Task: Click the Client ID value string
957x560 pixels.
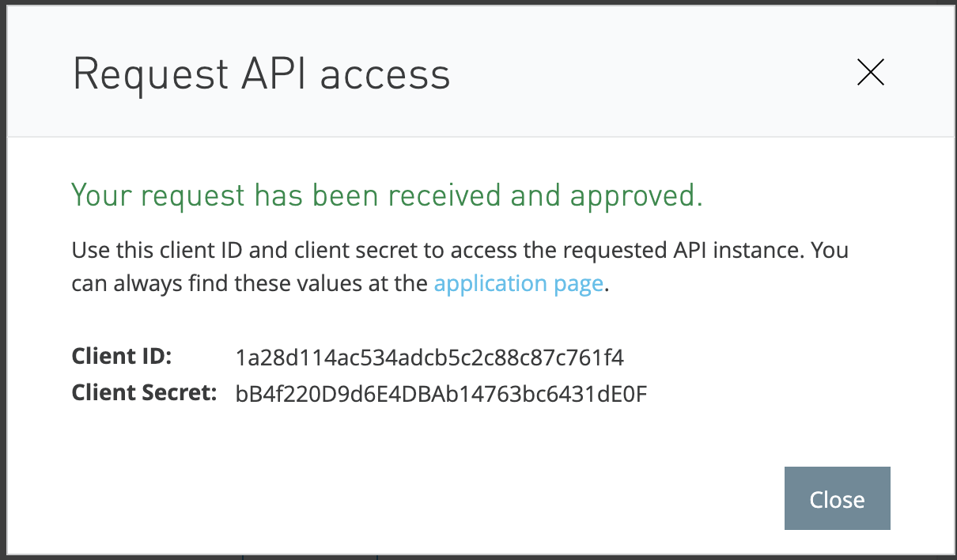Action: [429, 358]
